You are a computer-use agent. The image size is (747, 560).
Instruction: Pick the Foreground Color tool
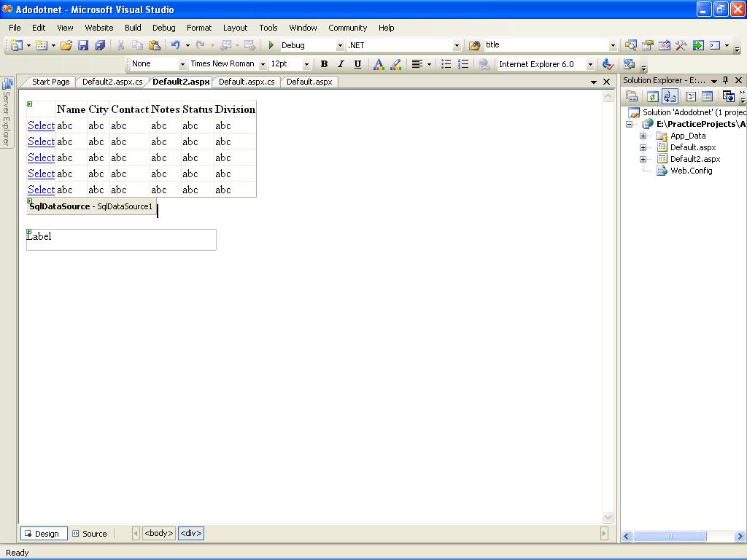[379, 64]
